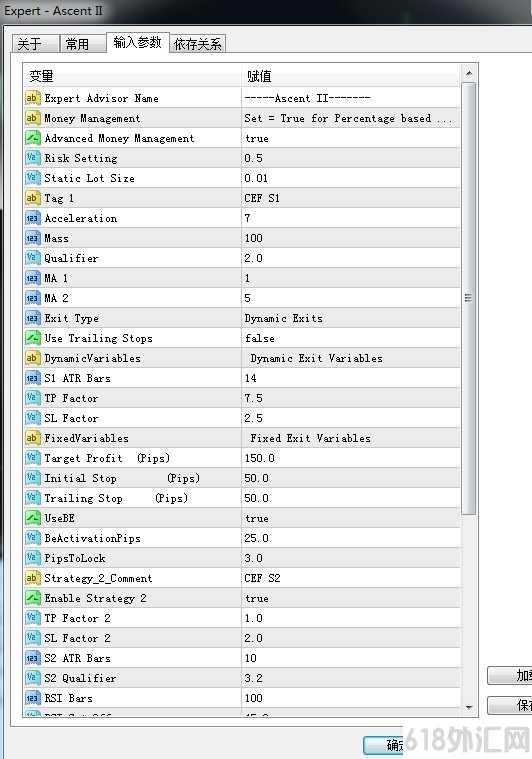Open the Exit Type Dynamic Exits value list
Image resolution: width=532 pixels, height=759 pixels.
click(351, 319)
